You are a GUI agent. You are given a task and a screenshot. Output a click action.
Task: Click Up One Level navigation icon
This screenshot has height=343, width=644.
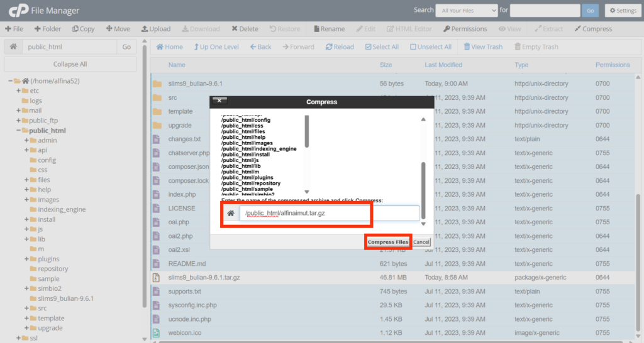[196, 47]
